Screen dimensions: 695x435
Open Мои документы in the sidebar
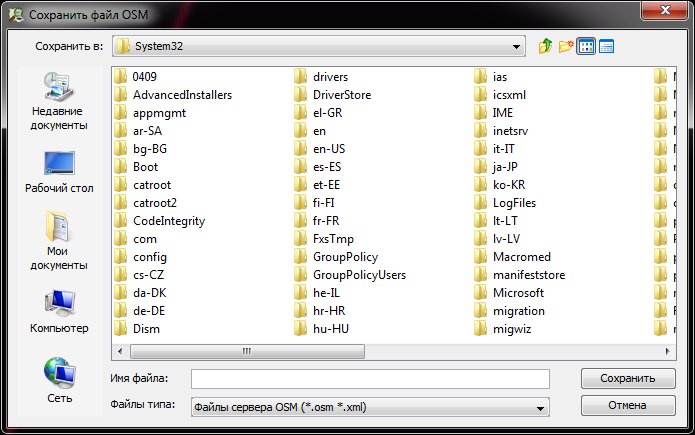pos(57,241)
